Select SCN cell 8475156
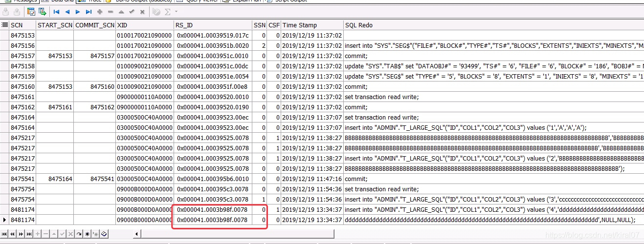Screen dimensions: 644x244 pyautogui.click(x=22, y=46)
